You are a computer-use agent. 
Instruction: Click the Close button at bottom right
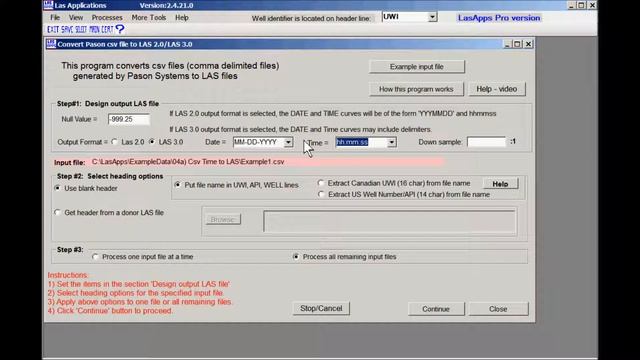498,309
